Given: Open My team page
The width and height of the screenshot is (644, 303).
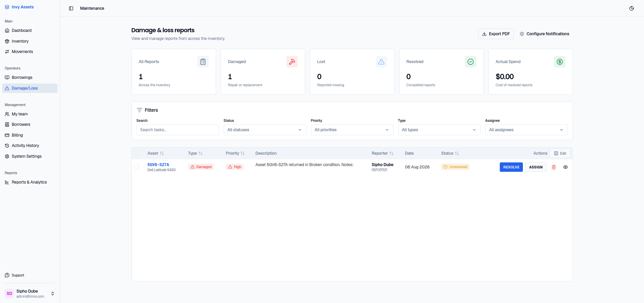Looking at the screenshot, I should click(30, 114).
